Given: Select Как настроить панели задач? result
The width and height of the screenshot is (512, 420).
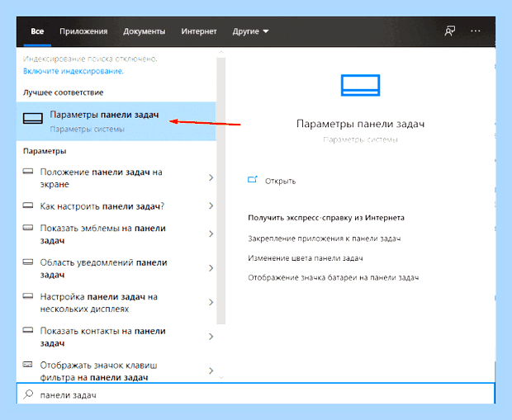Looking at the screenshot, I should (x=116, y=206).
